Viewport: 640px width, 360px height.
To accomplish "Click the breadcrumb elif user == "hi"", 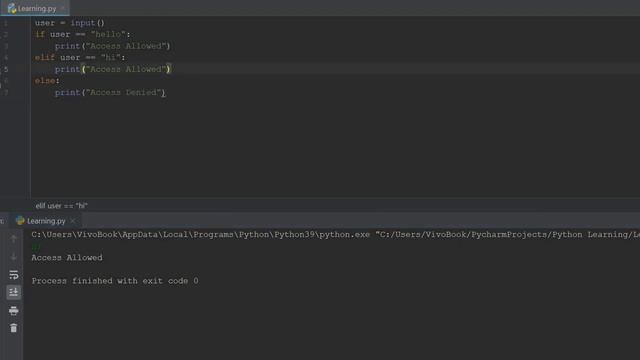I will (x=61, y=206).
